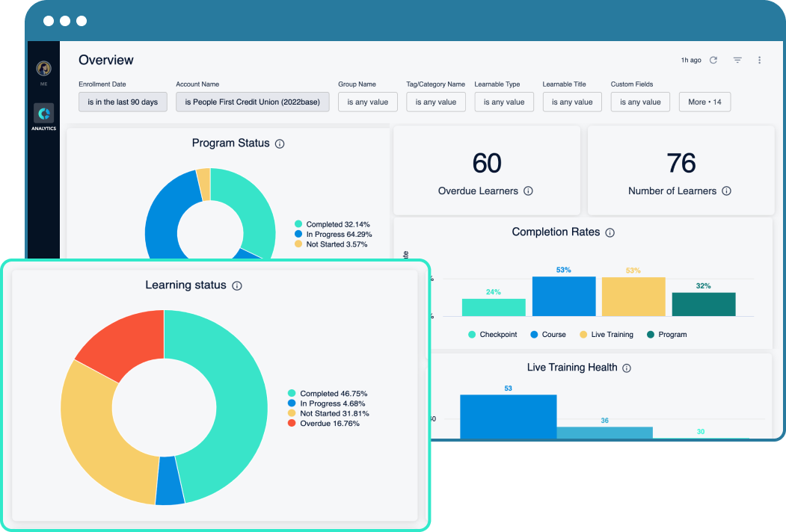This screenshot has height=532, width=786.
Task: Refresh the dashboard data
Action: point(713,60)
